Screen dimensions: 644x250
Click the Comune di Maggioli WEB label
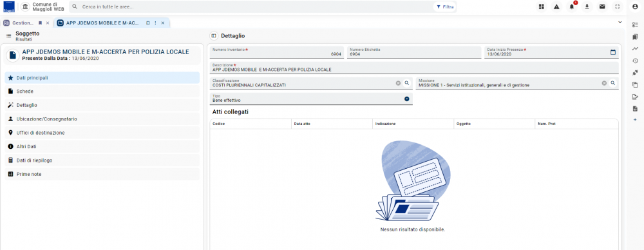(48, 6)
